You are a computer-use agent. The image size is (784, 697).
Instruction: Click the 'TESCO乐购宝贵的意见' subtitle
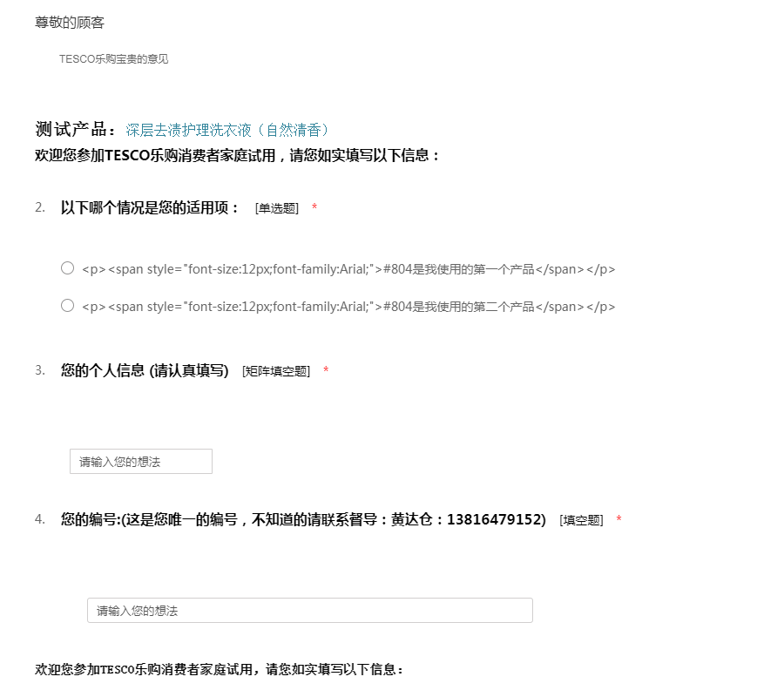[113, 59]
